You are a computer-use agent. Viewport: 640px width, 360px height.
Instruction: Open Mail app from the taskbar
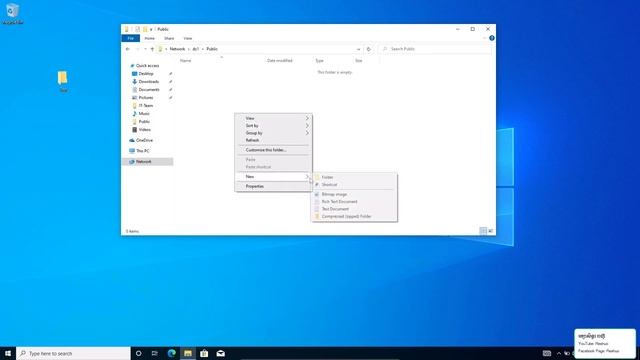coord(220,353)
